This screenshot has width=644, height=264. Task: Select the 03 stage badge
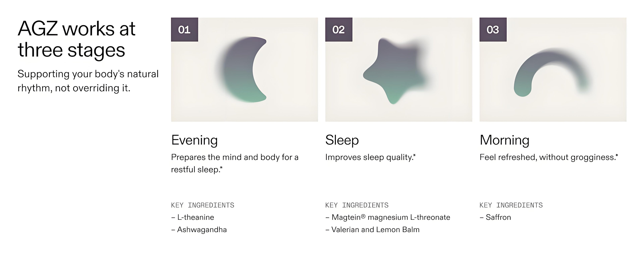point(493,30)
